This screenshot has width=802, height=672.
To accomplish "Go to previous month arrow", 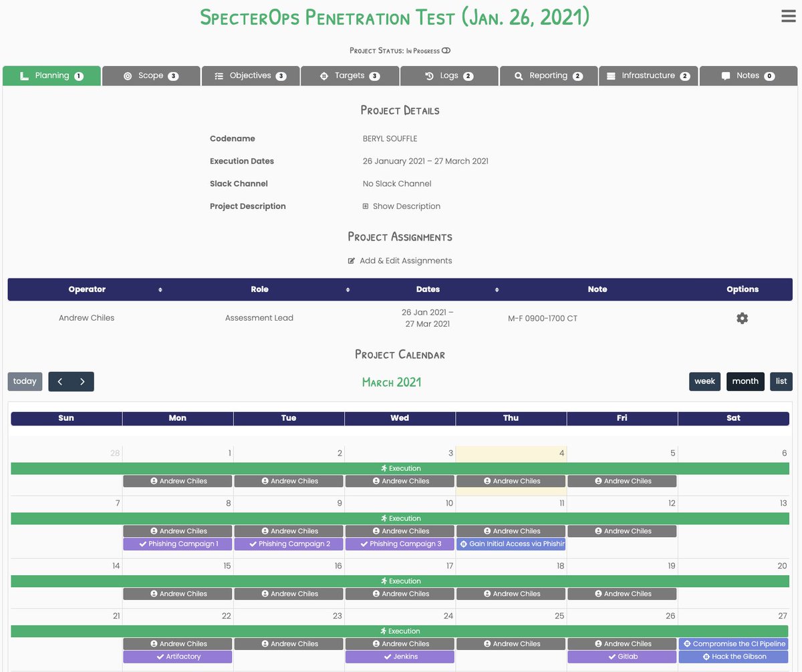I will click(x=60, y=381).
